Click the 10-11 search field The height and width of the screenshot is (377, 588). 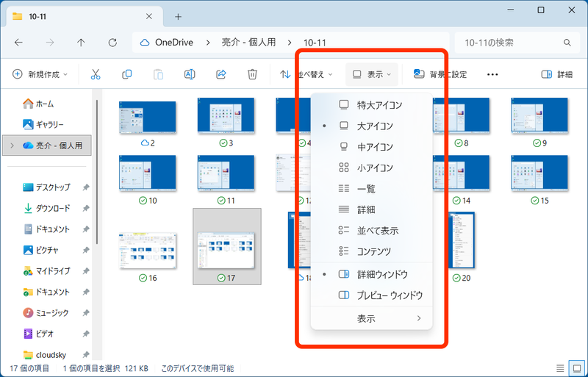click(x=518, y=43)
